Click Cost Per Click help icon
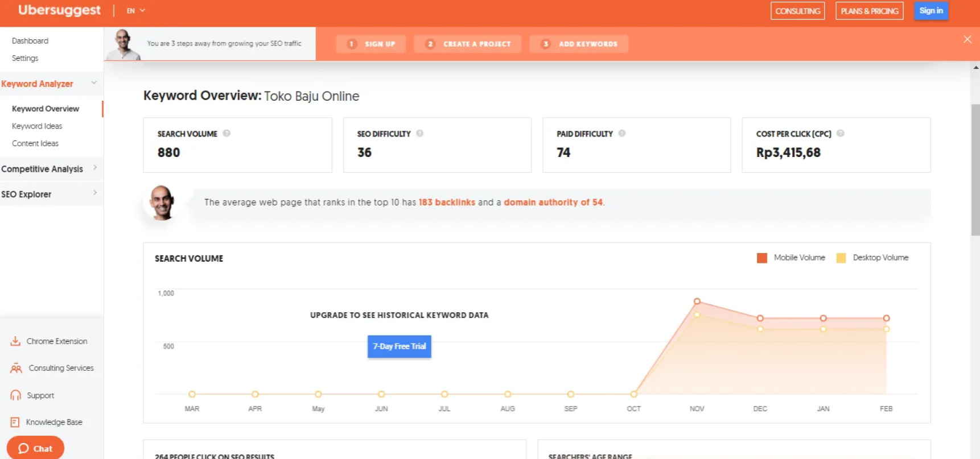980x459 pixels. [841, 134]
